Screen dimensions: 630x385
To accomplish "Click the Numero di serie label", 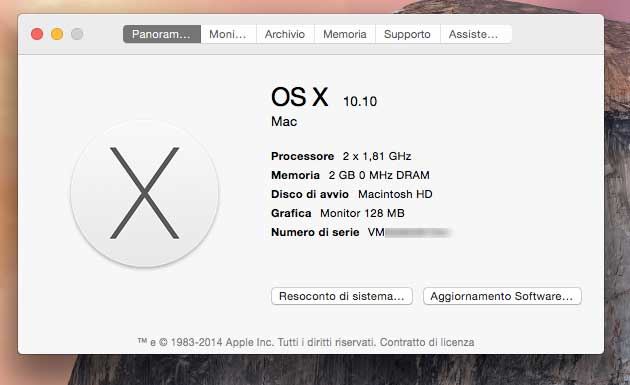I will [315, 232].
